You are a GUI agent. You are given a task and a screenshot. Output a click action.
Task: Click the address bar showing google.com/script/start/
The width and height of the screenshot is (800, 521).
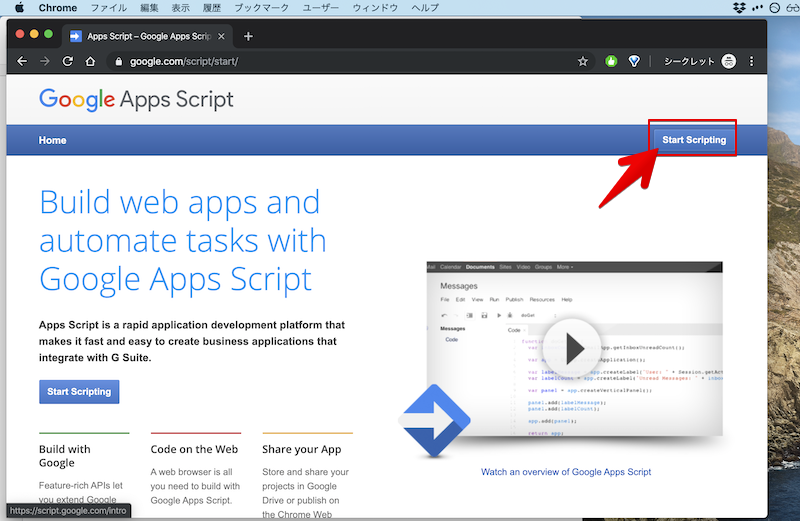point(340,61)
